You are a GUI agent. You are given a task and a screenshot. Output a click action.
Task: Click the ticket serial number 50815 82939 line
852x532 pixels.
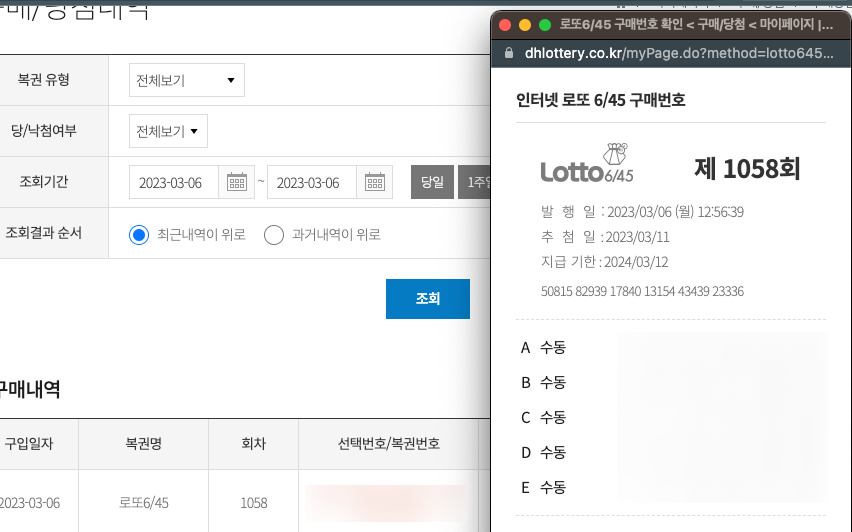point(642,291)
